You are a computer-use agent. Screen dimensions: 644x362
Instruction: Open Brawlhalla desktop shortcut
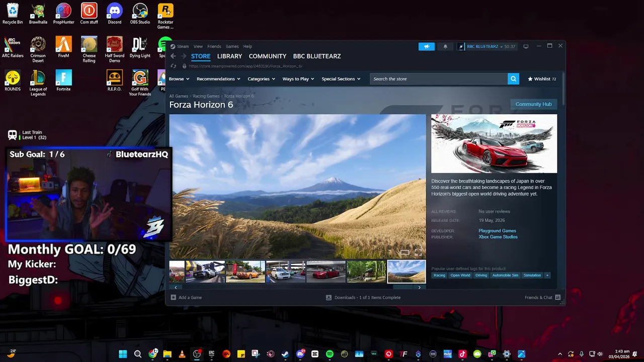point(38,14)
